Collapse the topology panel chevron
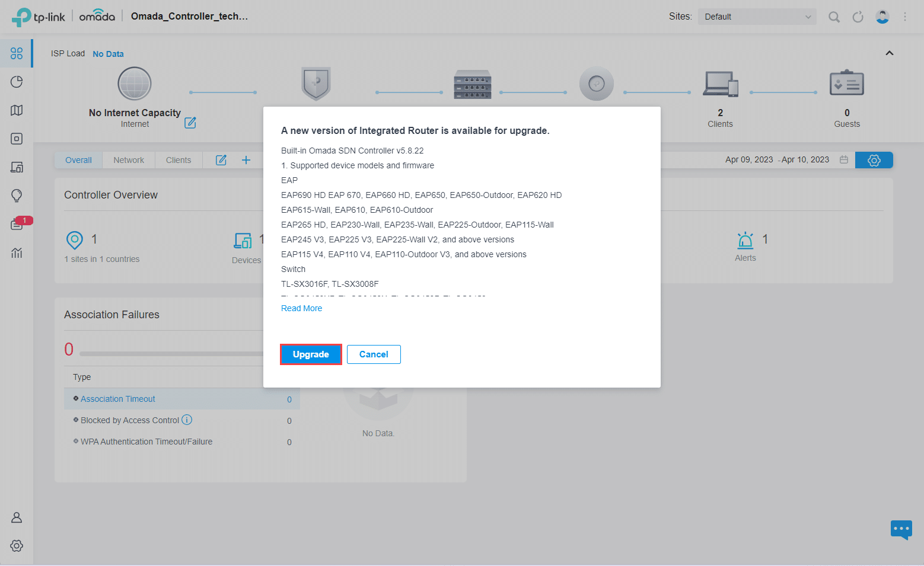924x566 pixels. (x=890, y=53)
